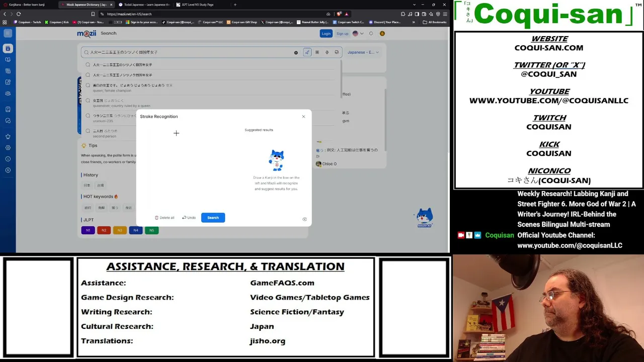Click the eye icon in the dialog corner
Viewport: 644px width, 362px height.
tap(304, 219)
